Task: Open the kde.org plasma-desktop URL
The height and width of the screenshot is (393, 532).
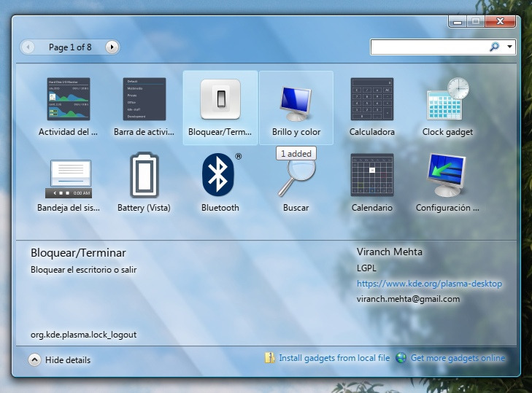Action: (x=429, y=283)
